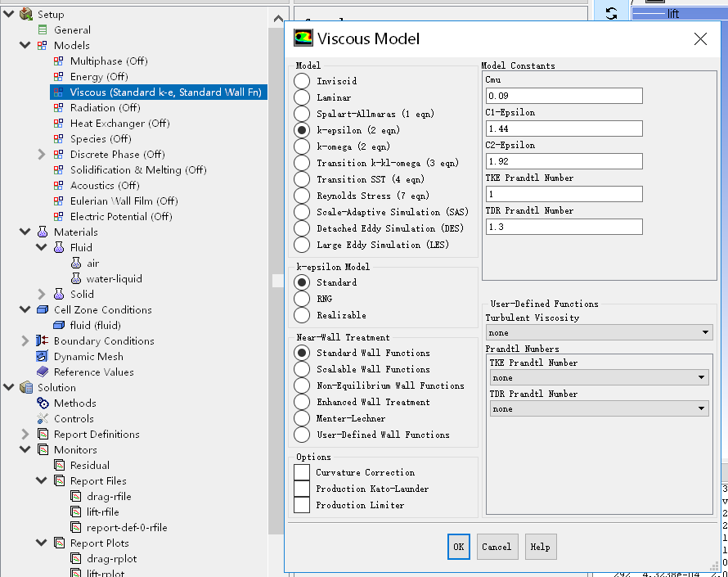Select Viscous (Standard k-e) tree item
Viewport: 728px width, 577px height.
coord(159,92)
